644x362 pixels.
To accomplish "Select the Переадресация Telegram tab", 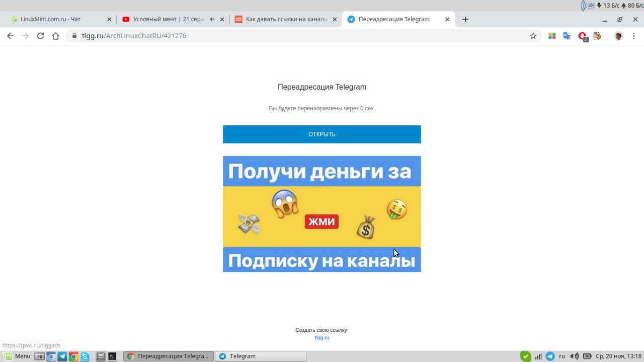I will [x=398, y=19].
